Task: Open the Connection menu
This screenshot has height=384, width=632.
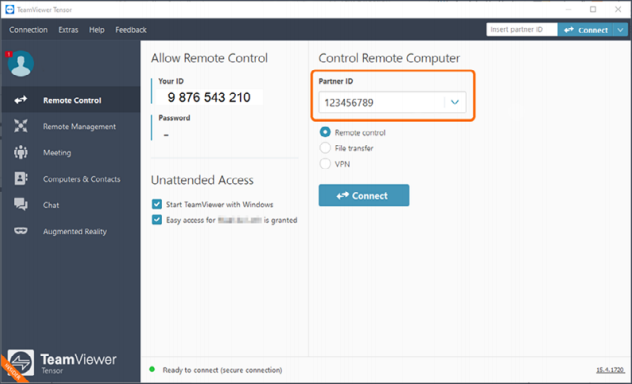Action: [28, 30]
